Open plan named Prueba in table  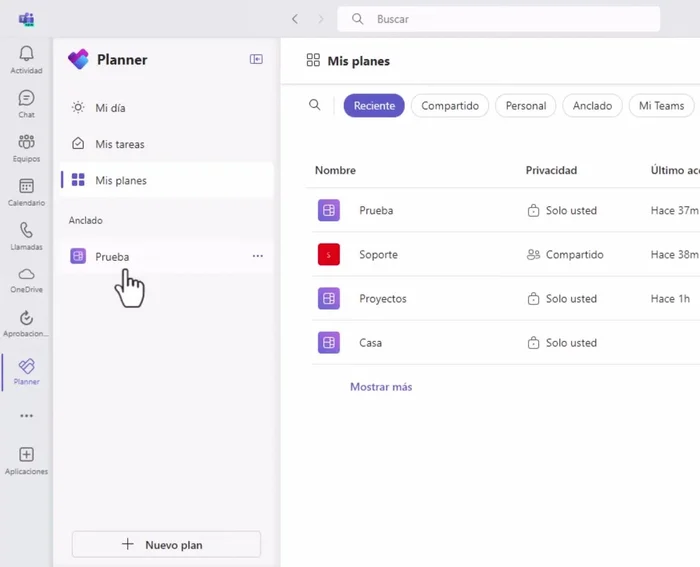pyautogui.click(x=376, y=210)
